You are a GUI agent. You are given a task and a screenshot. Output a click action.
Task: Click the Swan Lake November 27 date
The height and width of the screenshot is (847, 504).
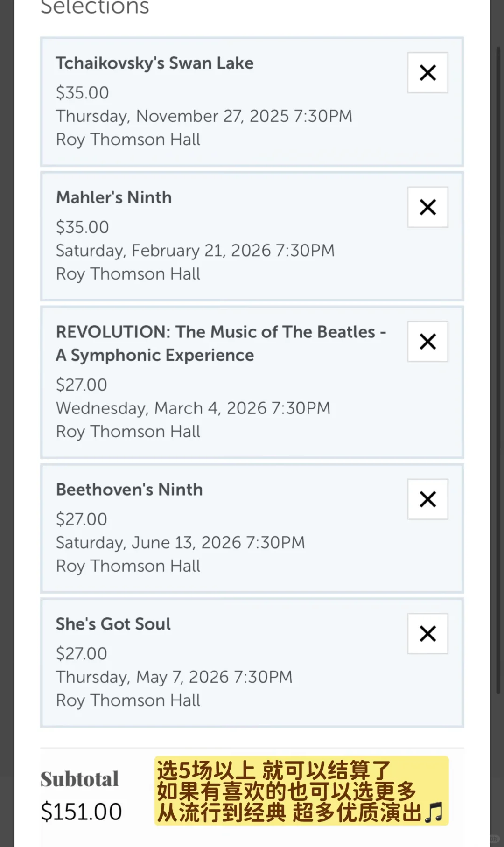pos(204,116)
